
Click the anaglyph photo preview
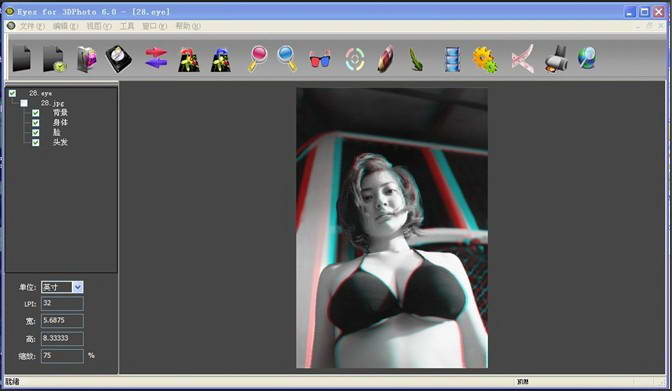tap(392, 228)
